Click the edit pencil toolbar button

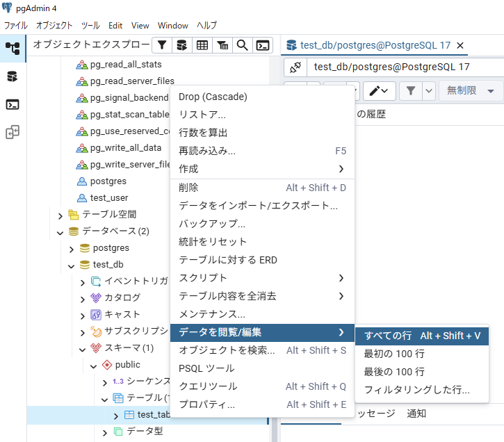pos(380,91)
